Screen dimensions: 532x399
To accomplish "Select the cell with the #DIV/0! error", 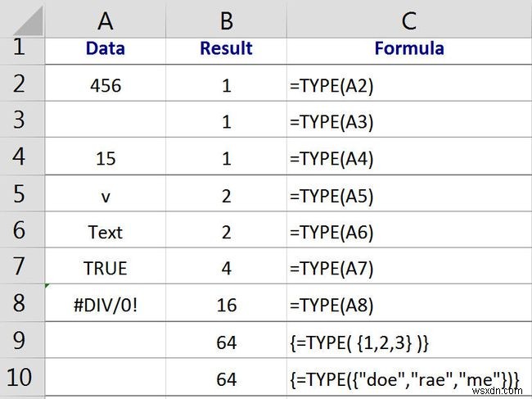I will click(x=105, y=306).
